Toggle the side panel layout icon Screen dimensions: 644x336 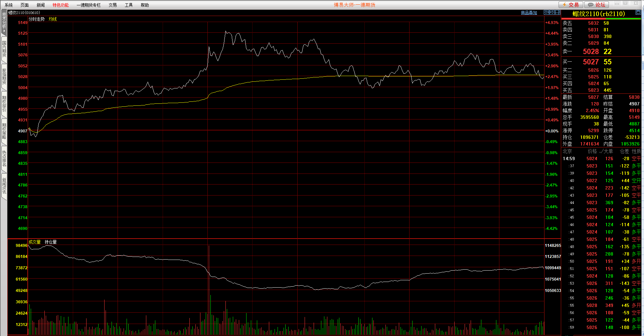pos(557,12)
